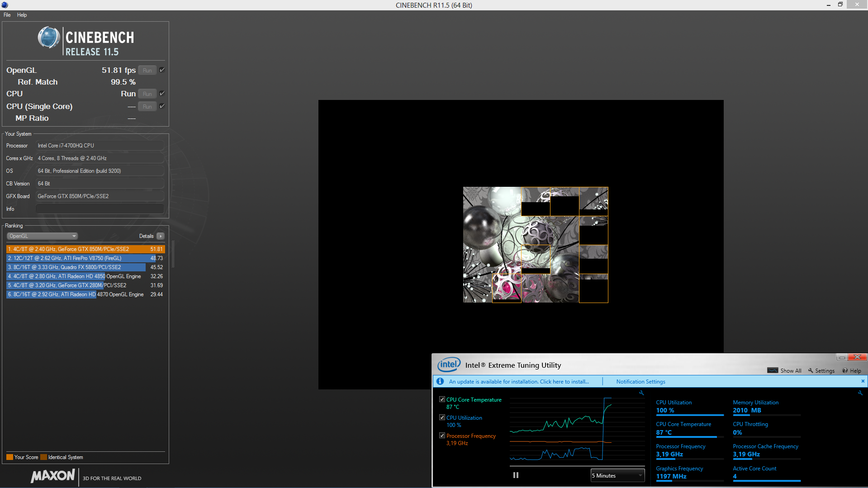Minimize the Cinebench window
Viewport: 868px width, 488px height.
click(x=829, y=5)
